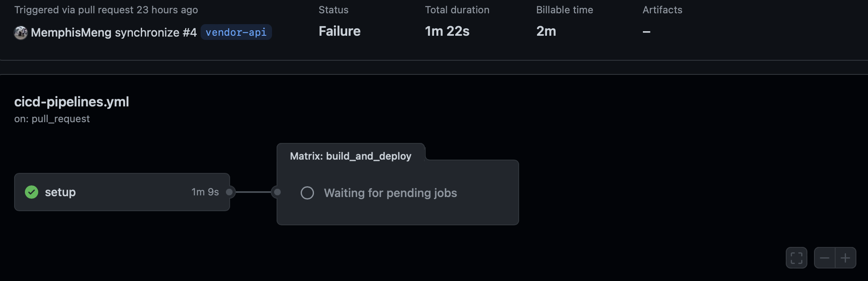868x281 pixels.
Task: Click Triggered via pull request 23 hours ago
Action: point(106,10)
